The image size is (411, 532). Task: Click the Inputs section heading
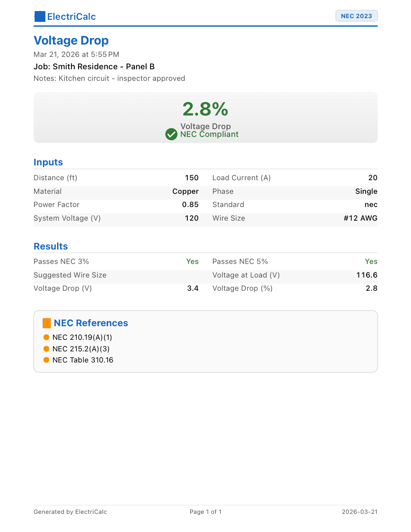coord(48,162)
